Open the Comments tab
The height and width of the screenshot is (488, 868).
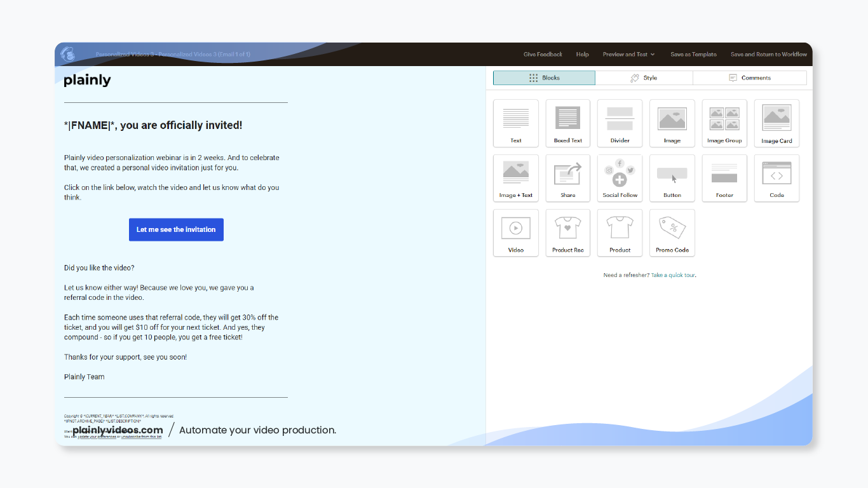pyautogui.click(x=750, y=78)
